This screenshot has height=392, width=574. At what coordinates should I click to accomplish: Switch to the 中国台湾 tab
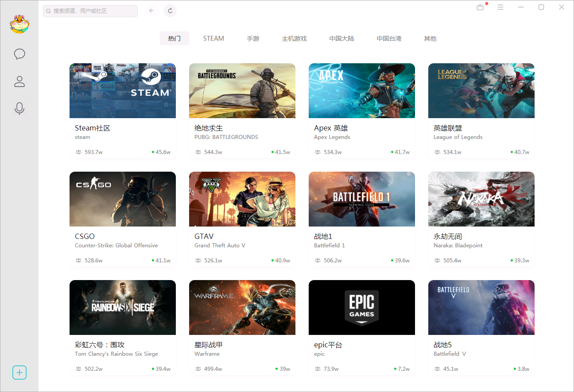[x=389, y=38]
